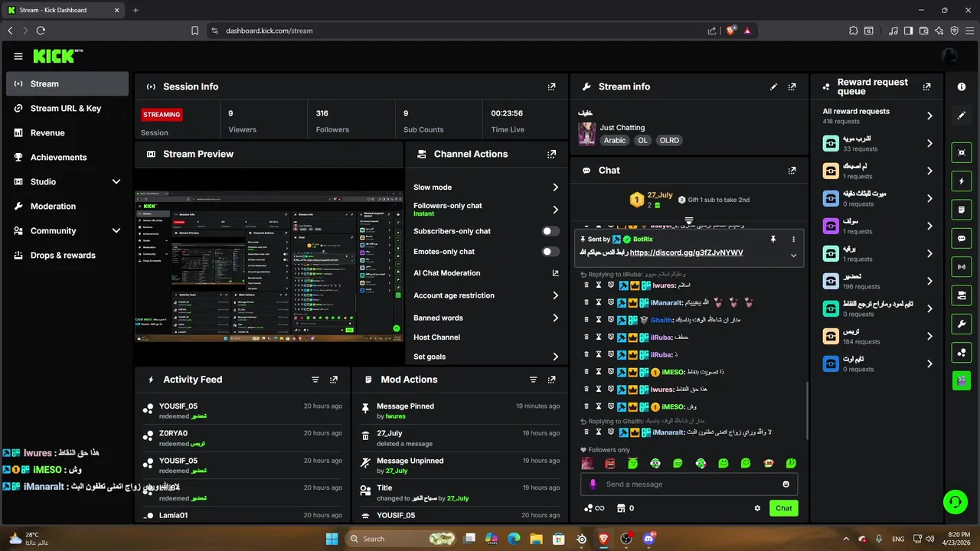The width and height of the screenshot is (980, 551).
Task: Open the emoji picker in the message box
Action: pyautogui.click(x=786, y=484)
